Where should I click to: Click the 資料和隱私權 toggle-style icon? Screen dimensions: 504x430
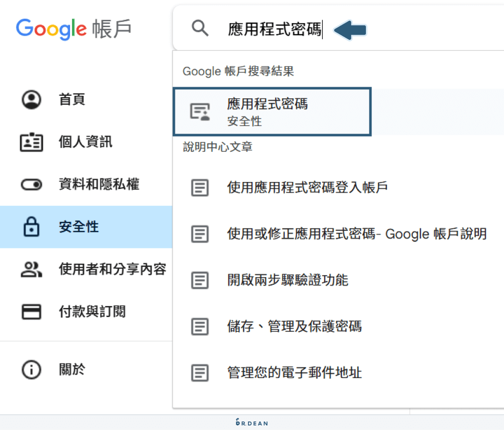pyautogui.click(x=31, y=184)
